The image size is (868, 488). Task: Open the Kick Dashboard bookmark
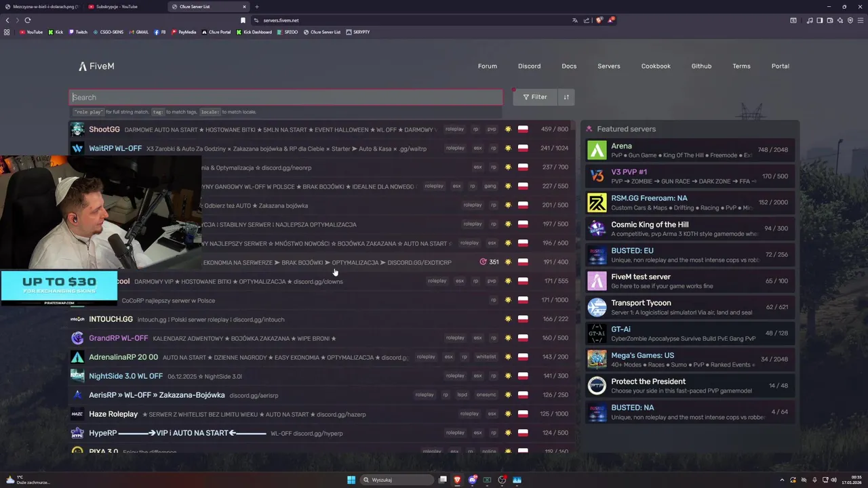tap(254, 32)
